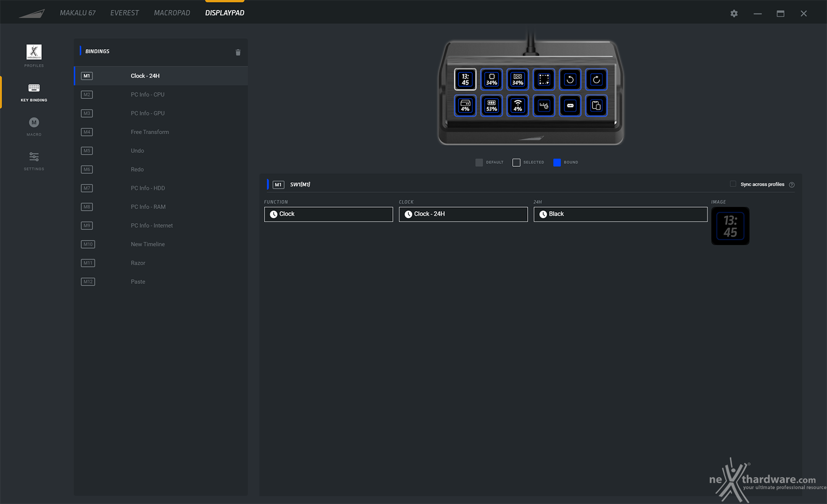
Task: Switch to the DISPLAYPAD tab
Action: (x=225, y=13)
